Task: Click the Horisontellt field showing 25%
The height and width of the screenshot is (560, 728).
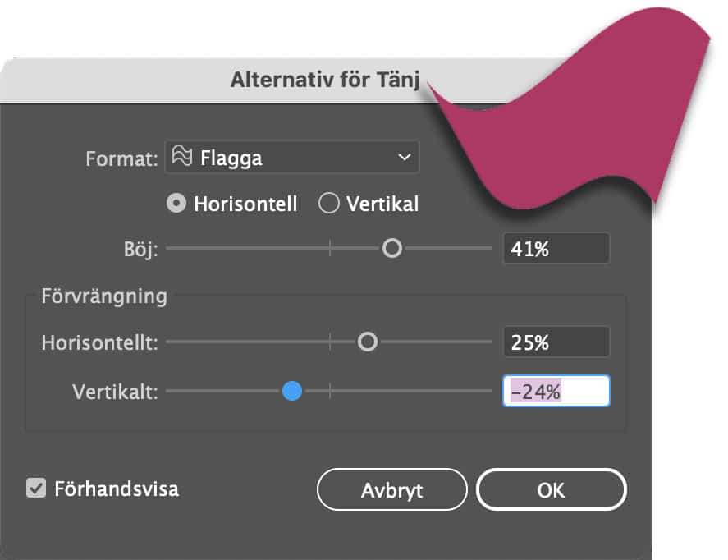Action: coord(556,342)
